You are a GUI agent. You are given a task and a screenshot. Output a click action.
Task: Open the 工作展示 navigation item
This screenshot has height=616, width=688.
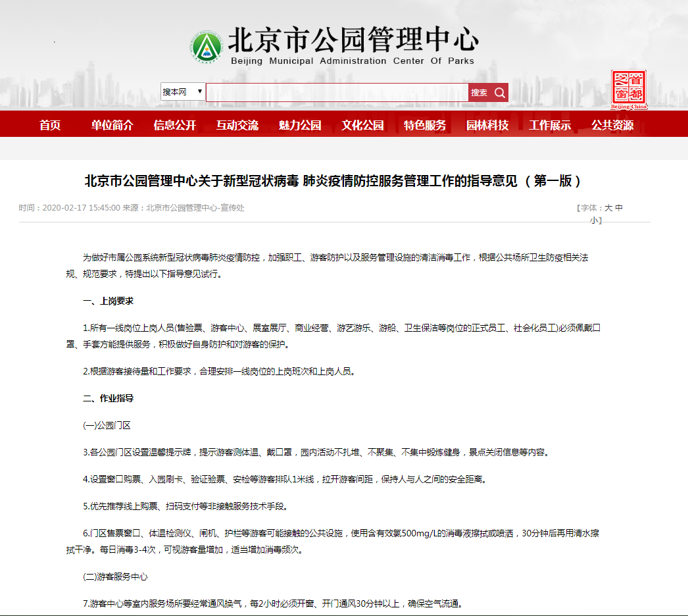550,125
